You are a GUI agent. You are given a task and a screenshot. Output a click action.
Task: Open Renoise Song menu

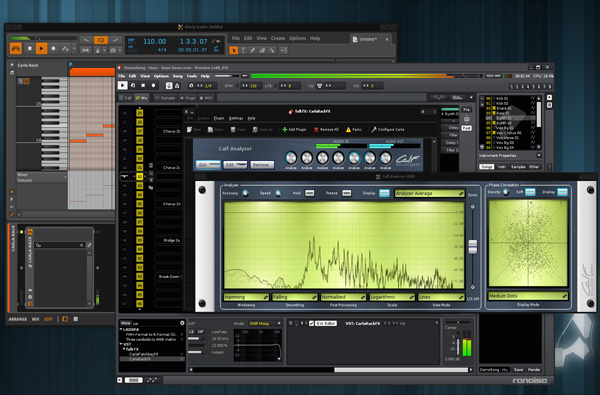coord(178,76)
